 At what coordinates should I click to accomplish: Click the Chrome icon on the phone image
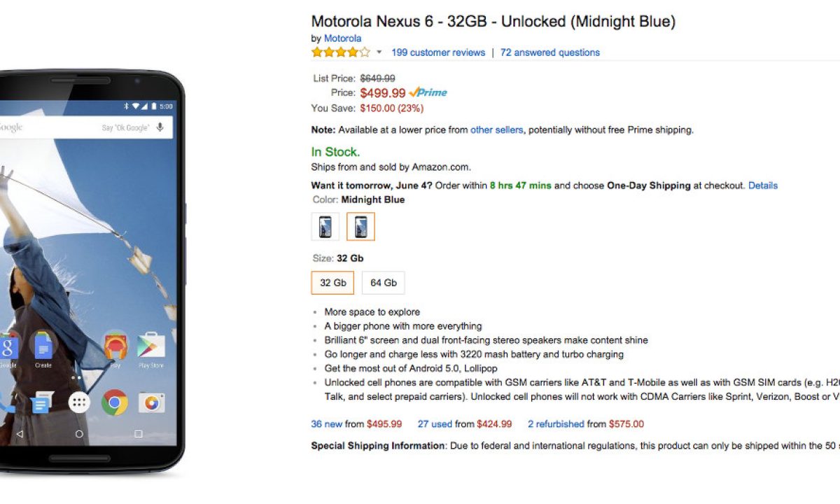(x=115, y=402)
